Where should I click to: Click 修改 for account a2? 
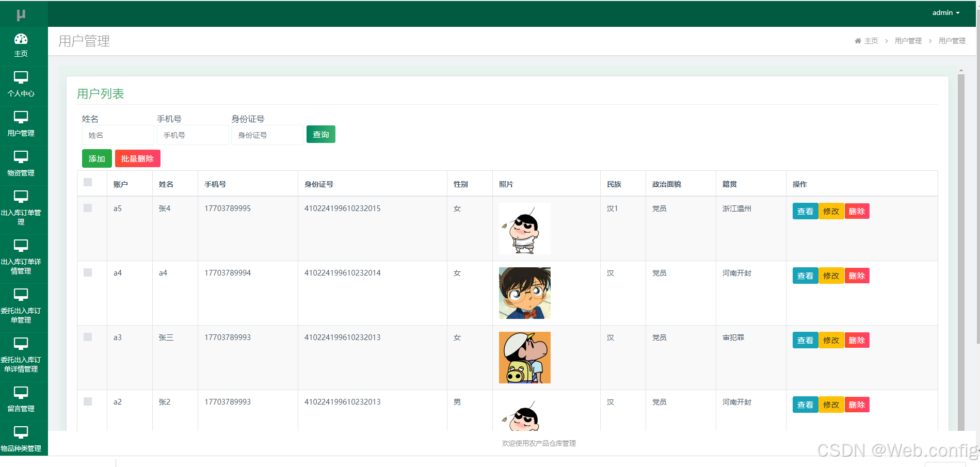(831, 405)
